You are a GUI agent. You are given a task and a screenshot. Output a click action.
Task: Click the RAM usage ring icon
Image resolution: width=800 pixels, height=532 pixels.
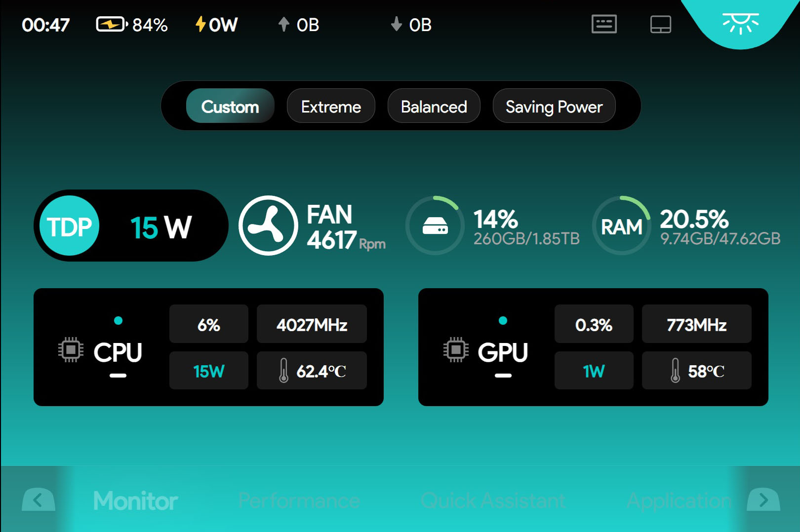click(621, 226)
